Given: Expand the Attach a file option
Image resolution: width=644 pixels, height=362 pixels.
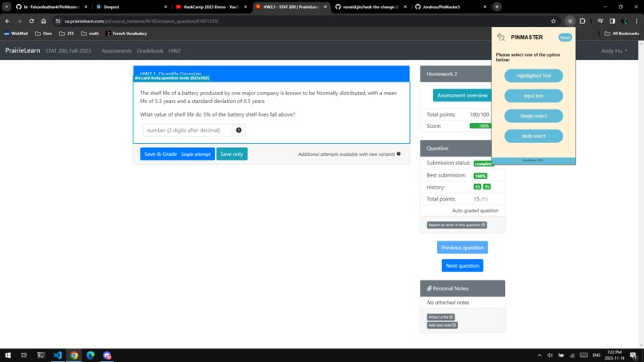Looking at the screenshot, I should (440, 317).
